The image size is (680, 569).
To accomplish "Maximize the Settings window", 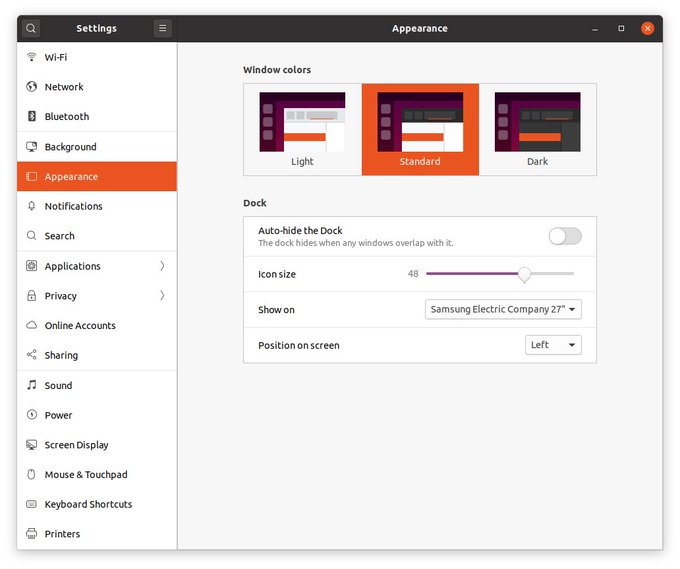I will click(621, 28).
